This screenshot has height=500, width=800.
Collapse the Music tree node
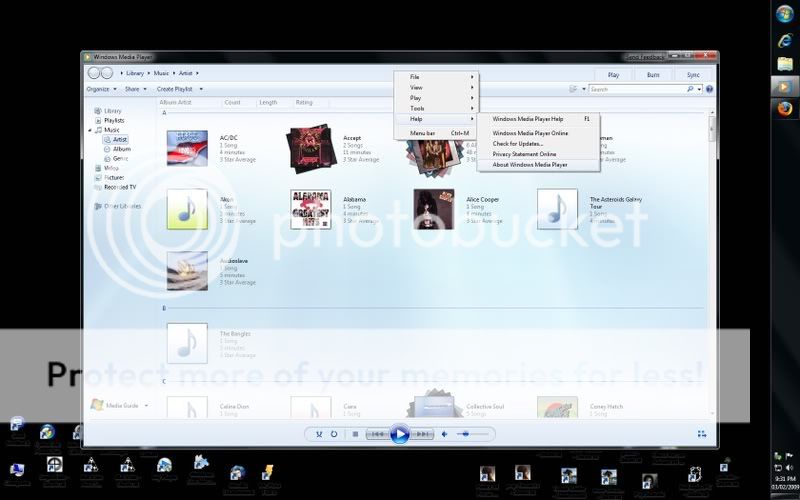point(90,130)
